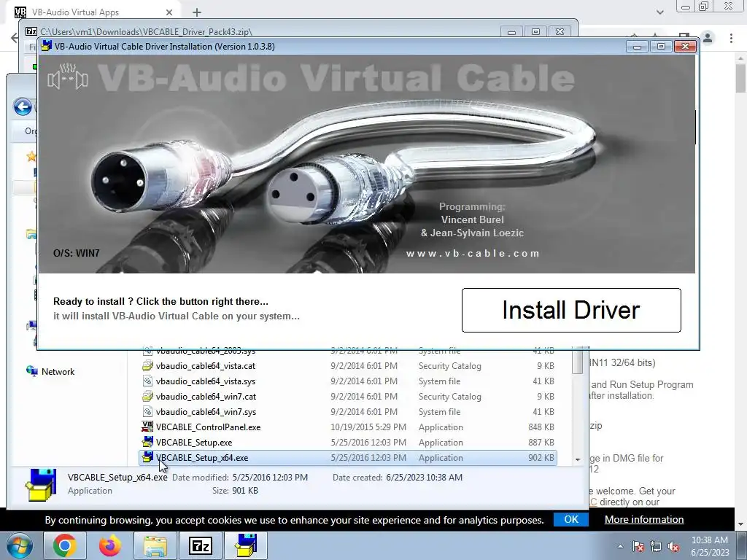This screenshot has height=560, width=747.
Task: Click the vbaudio_cable64_vista.sys file icon
Action: [x=147, y=381]
